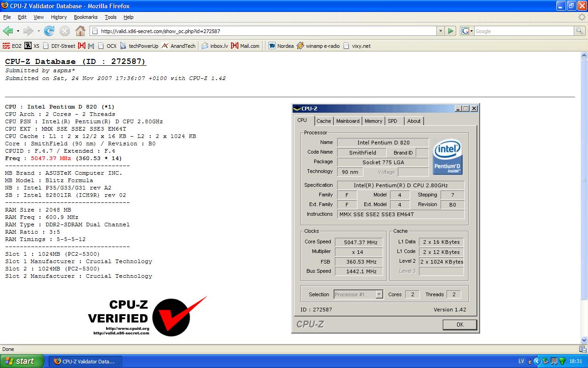588x368 pixels.
Task: Click the Package value Socket 775 LGA
Action: point(383,162)
